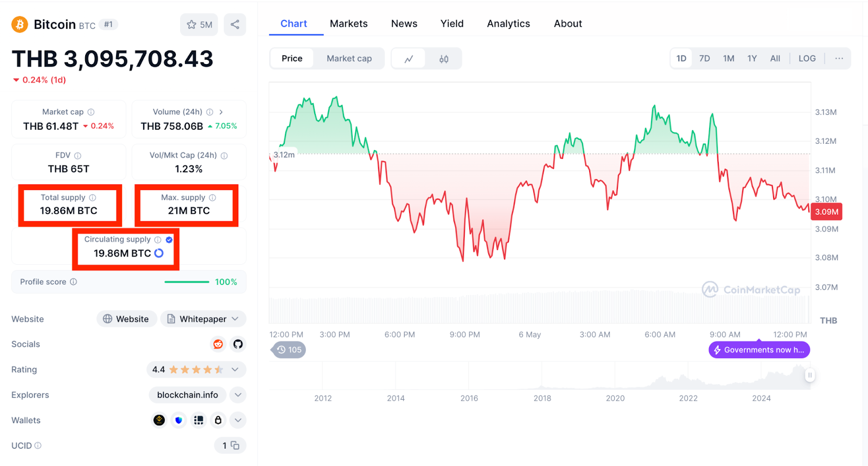This screenshot has height=466, width=868.
Task: Switch to candlestick chart view icon
Action: [x=444, y=59]
